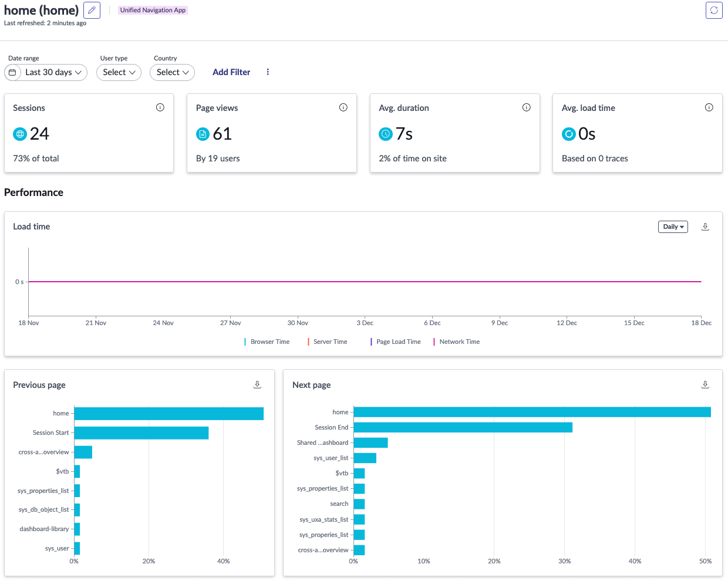Show info for the Avg. duration card
Screen dimensions: 728x581
pyautogui.click(x=527, y=107)
